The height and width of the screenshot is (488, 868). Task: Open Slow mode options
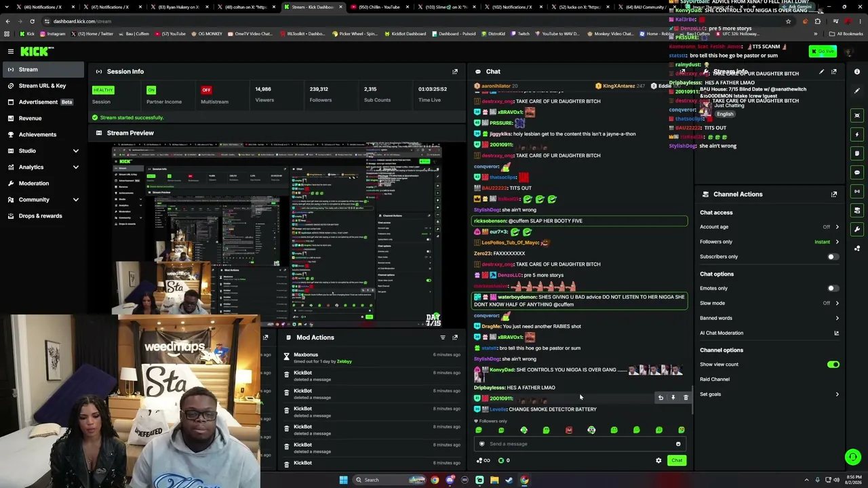[x=770, y=303]
